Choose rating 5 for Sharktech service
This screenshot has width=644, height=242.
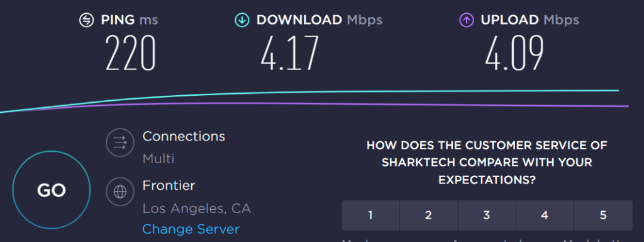pos(603,216)
